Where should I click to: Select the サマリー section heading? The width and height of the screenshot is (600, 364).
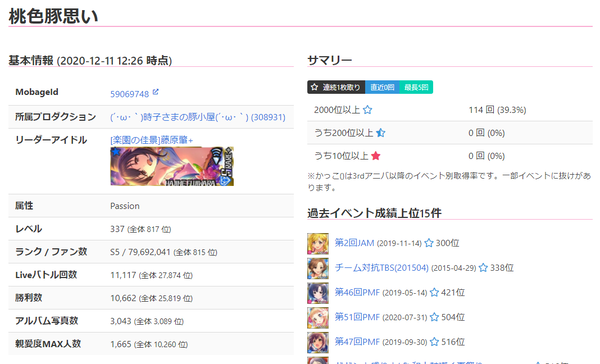(329, 60)
